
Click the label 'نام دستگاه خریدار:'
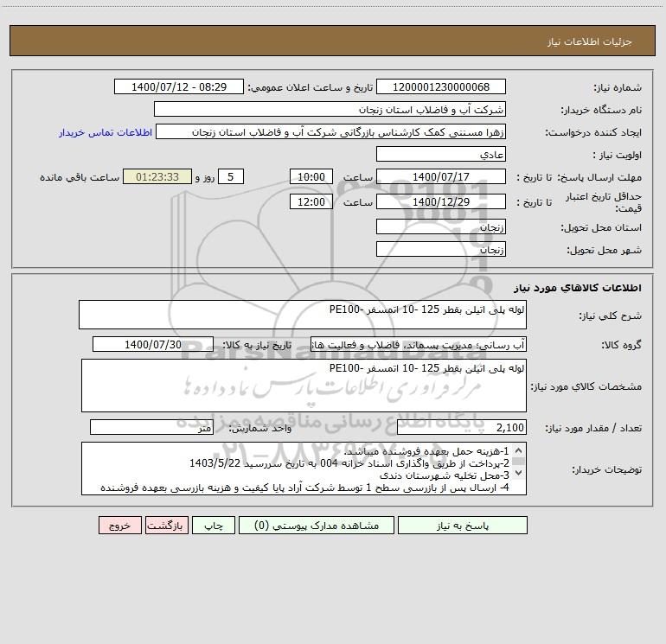(601, 110)
